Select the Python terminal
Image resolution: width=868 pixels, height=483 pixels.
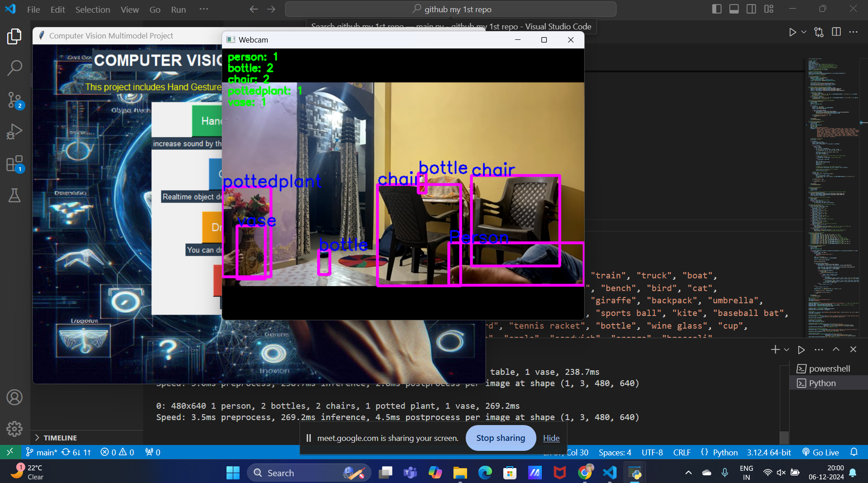(x=829, y=383)
